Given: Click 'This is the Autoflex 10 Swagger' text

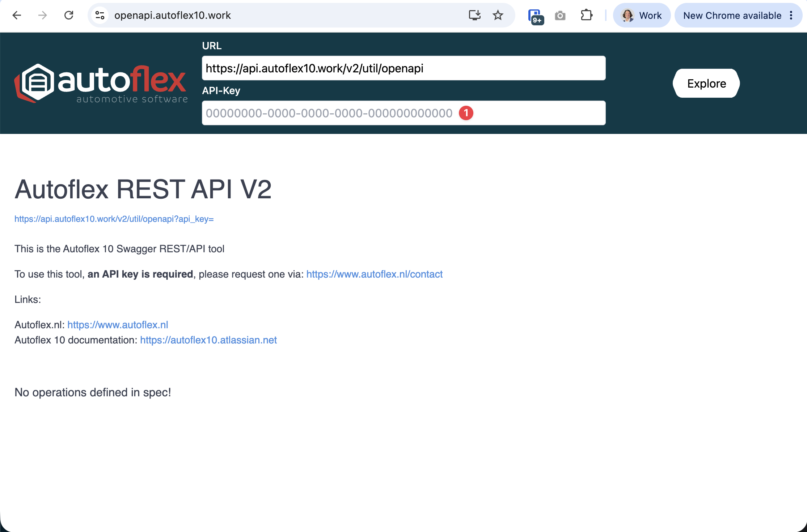Looking at the screenshot, I should click(119, 249).
